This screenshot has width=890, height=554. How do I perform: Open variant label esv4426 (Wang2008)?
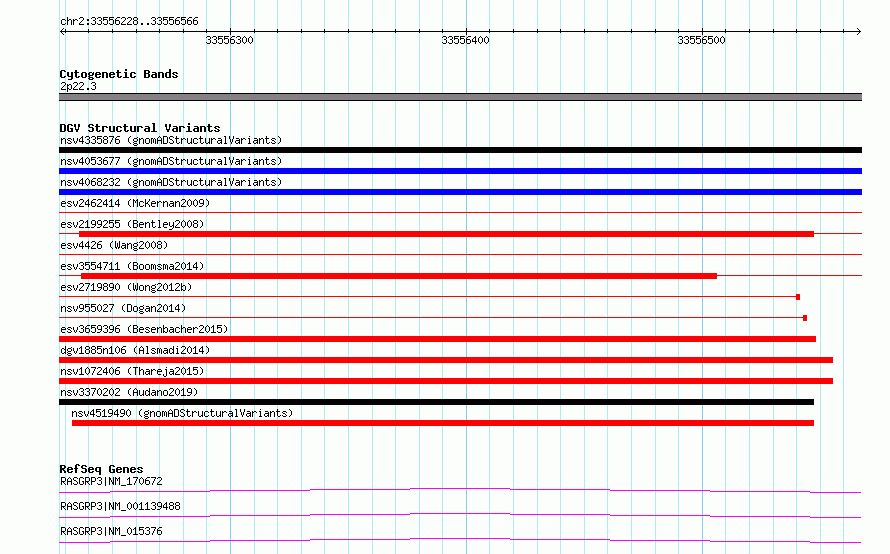[114, 245]
